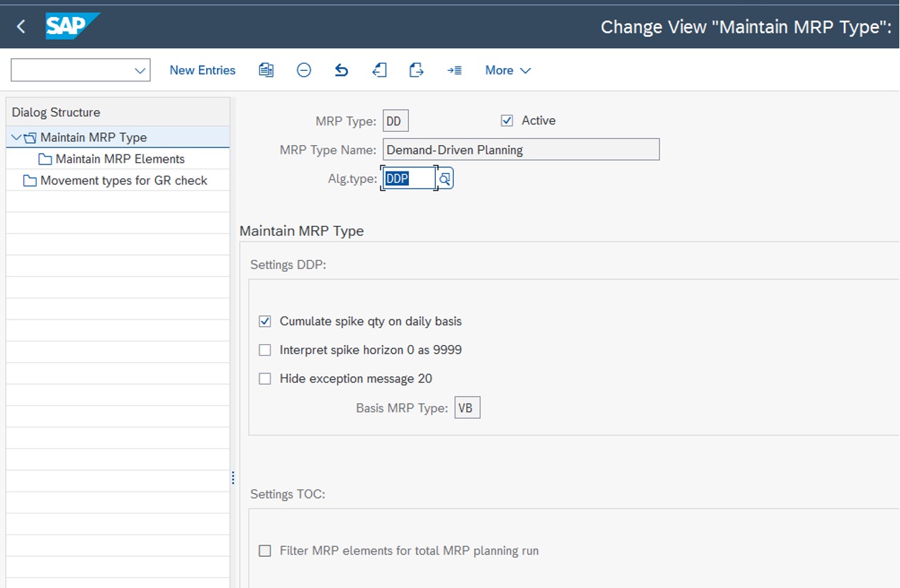Open the More menu dropdown
Image resolution: width=900 pixels, height=588 pixels.
coord(507,69)
